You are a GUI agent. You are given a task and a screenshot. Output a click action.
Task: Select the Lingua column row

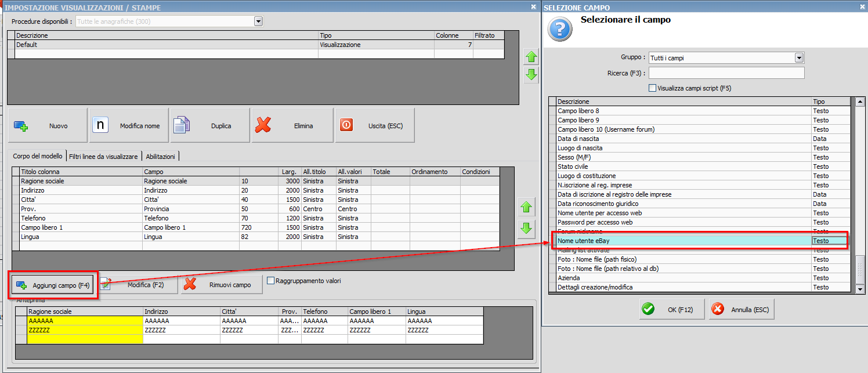[256, 237]
